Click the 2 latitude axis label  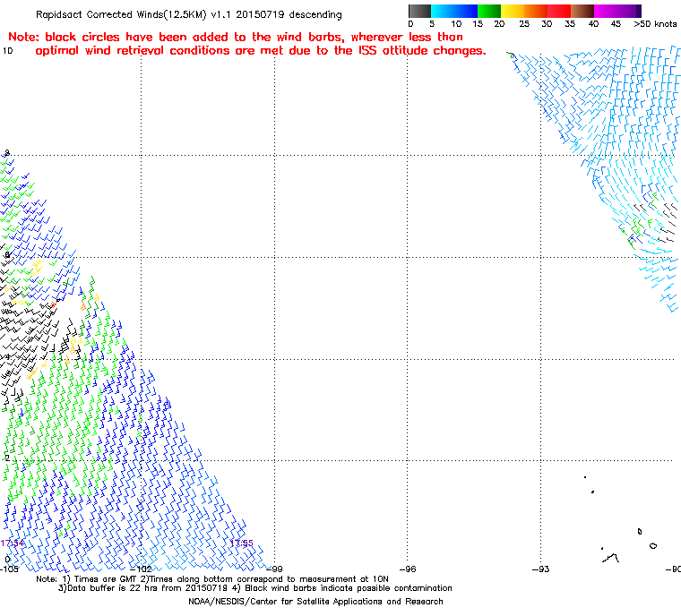6,458
